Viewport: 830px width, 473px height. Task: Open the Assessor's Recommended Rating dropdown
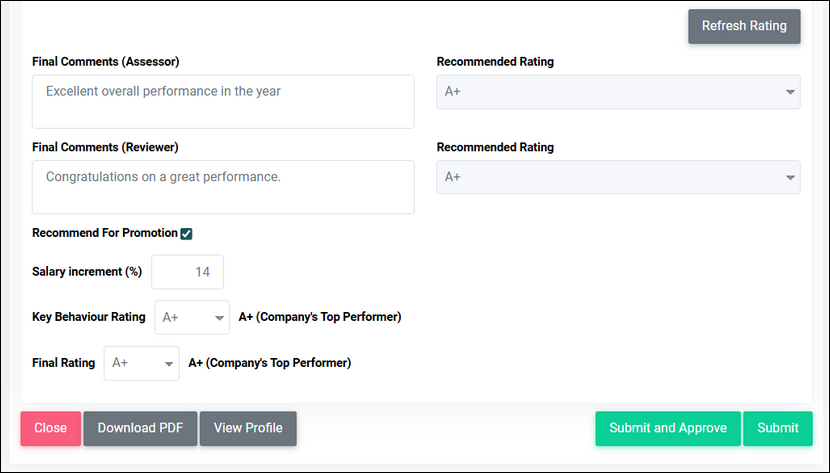pos(618,92)
